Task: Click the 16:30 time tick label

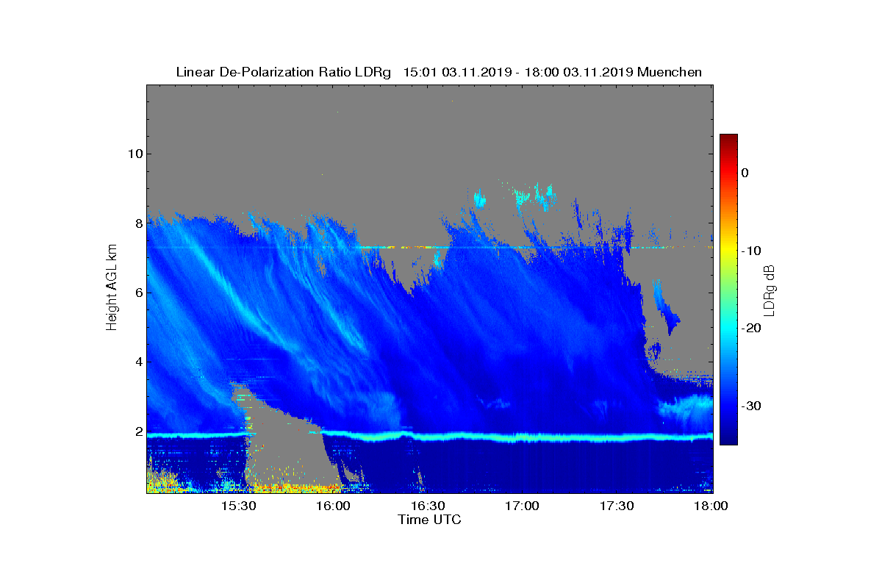Action: coord(428,506)
